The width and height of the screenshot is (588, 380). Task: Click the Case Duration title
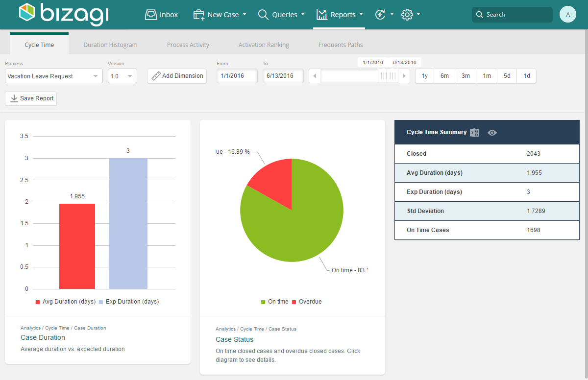coord(43,337)
